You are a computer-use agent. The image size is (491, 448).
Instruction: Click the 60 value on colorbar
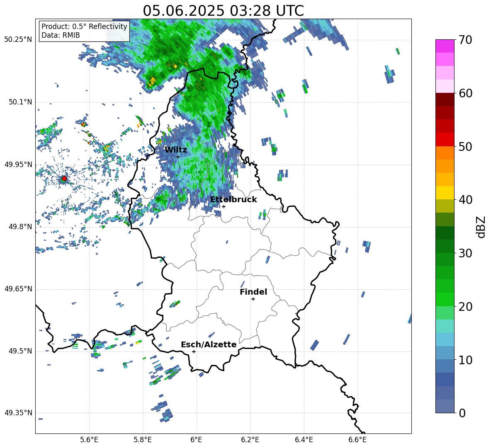(465, 93)
